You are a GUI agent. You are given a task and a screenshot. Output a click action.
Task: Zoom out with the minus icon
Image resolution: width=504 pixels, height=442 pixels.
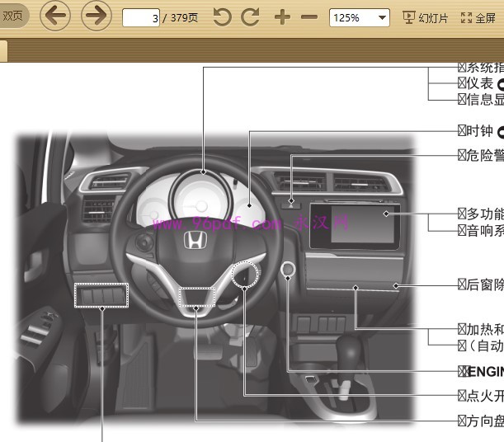pyautogui.click(x=309, y=17)
